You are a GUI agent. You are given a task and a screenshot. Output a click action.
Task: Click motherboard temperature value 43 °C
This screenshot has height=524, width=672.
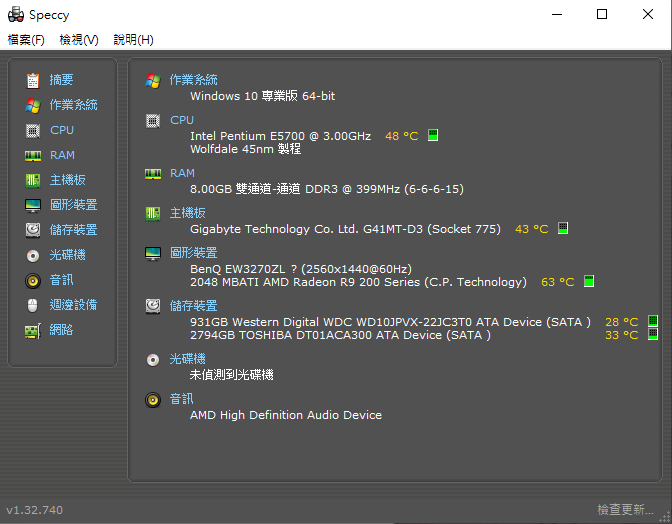531,229
